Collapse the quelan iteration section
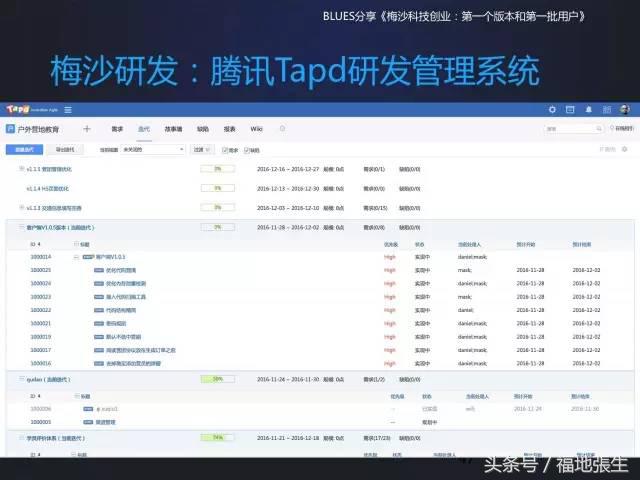Screen dimensions: 640x480 point(21,379)
